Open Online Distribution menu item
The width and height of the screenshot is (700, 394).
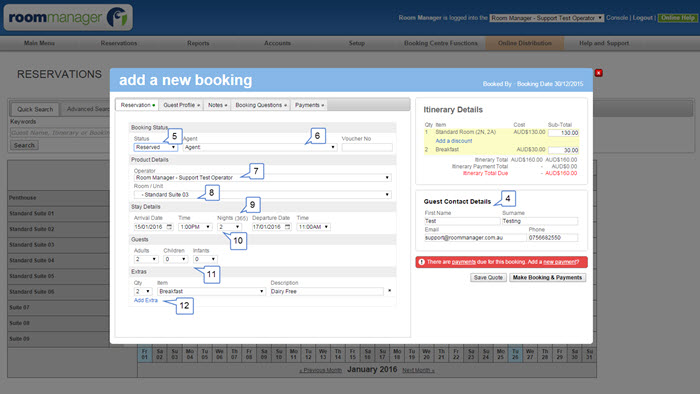[x=525, y=43]
